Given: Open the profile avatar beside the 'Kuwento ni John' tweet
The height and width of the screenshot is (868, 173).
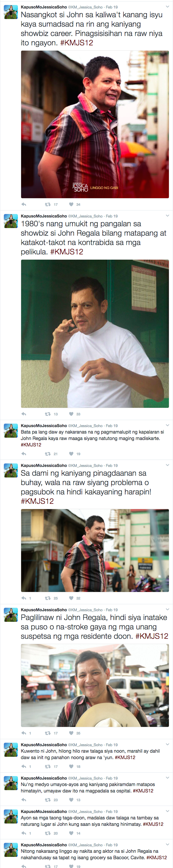Looking at the screenshot, I should click(x=11, y=749).
